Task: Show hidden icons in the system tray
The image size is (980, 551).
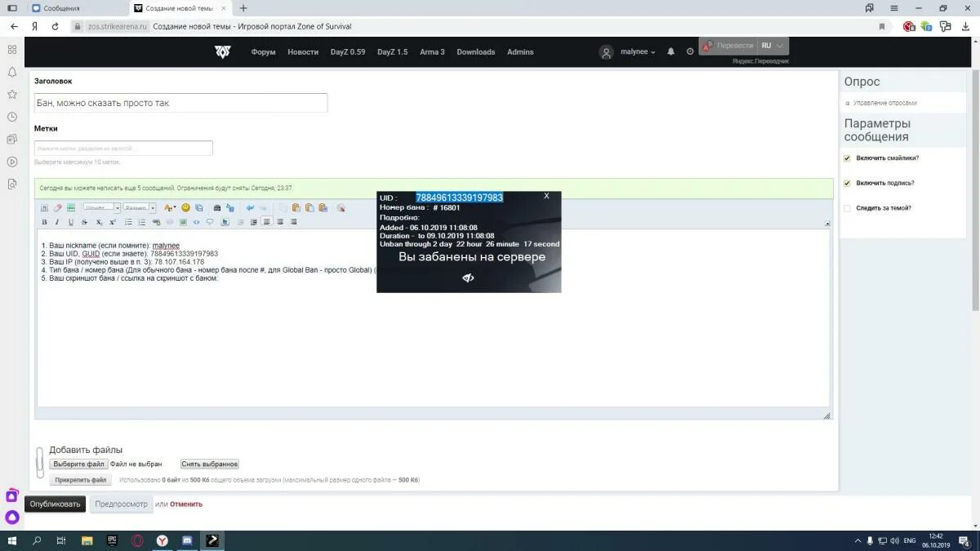Action: [x=857, y=540]
